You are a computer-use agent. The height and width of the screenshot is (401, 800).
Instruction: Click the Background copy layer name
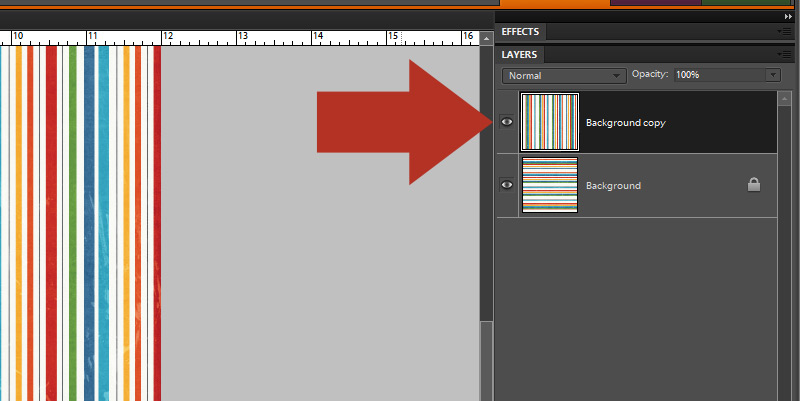point(626,122)
